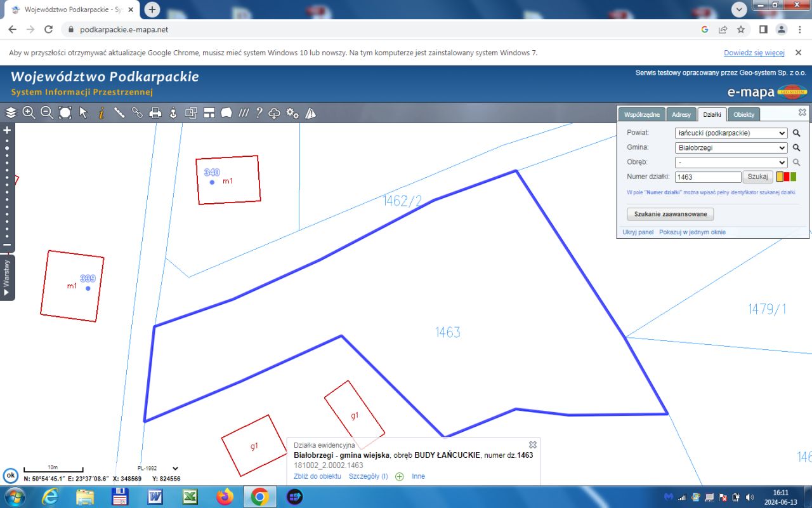
Task: Click the cloud download toolbar icon
Action: tap(274, 113)
